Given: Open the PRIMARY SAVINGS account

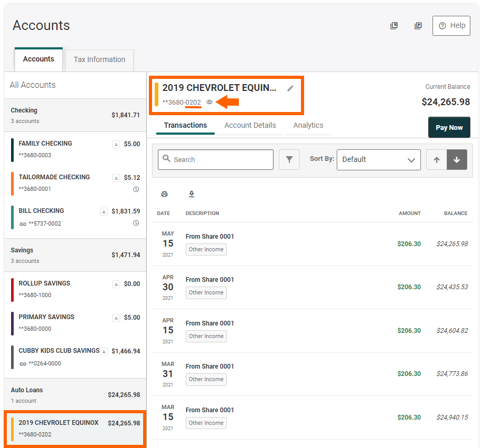Looking at the screenshot, I should [75, 323].
